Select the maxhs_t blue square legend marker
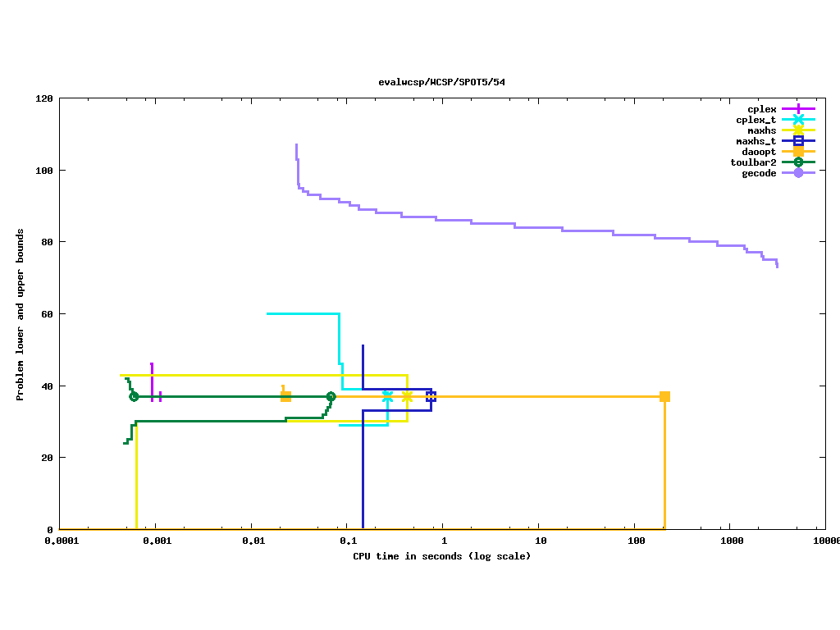Viewport: 840px width, 630px height. (798, 141)
